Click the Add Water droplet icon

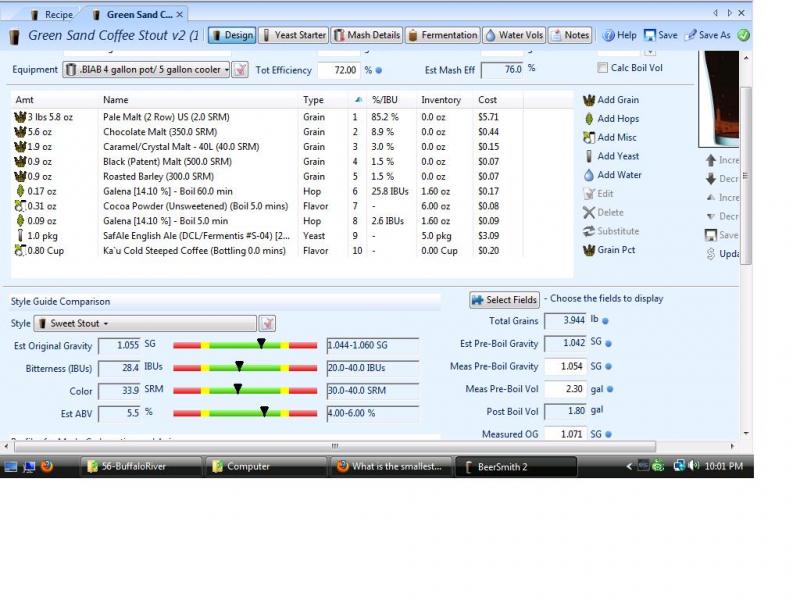(x=589, y=175)
